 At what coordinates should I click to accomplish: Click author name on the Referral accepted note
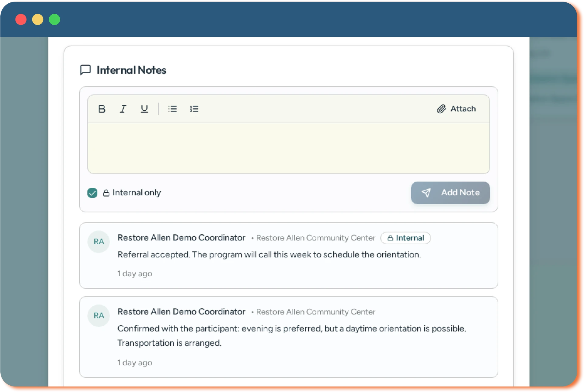(181, 238)
